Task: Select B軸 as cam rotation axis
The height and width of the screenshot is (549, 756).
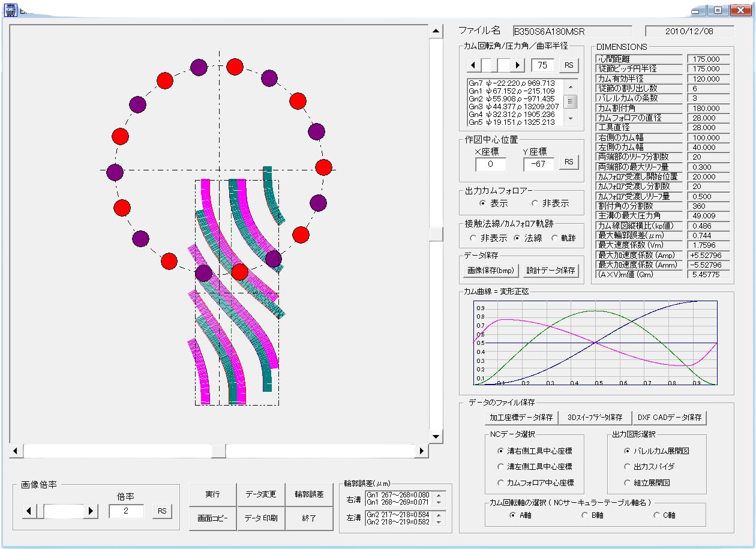Action: (585, 515)
